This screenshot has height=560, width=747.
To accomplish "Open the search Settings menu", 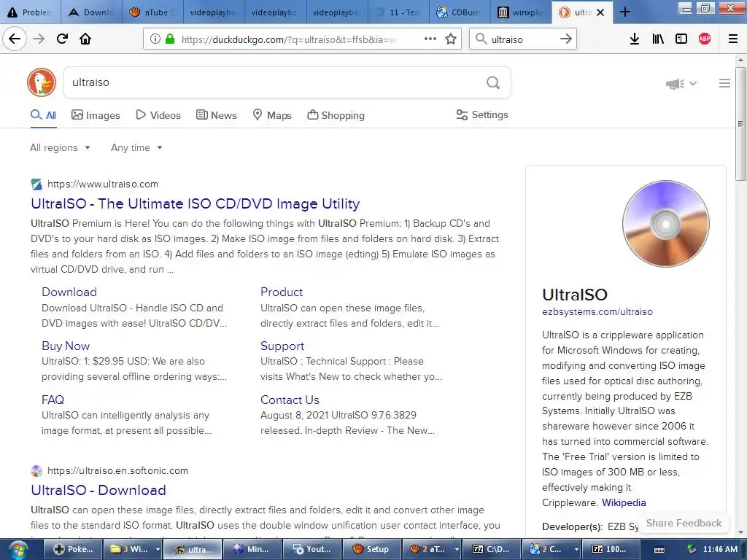I will coord(482,114).
